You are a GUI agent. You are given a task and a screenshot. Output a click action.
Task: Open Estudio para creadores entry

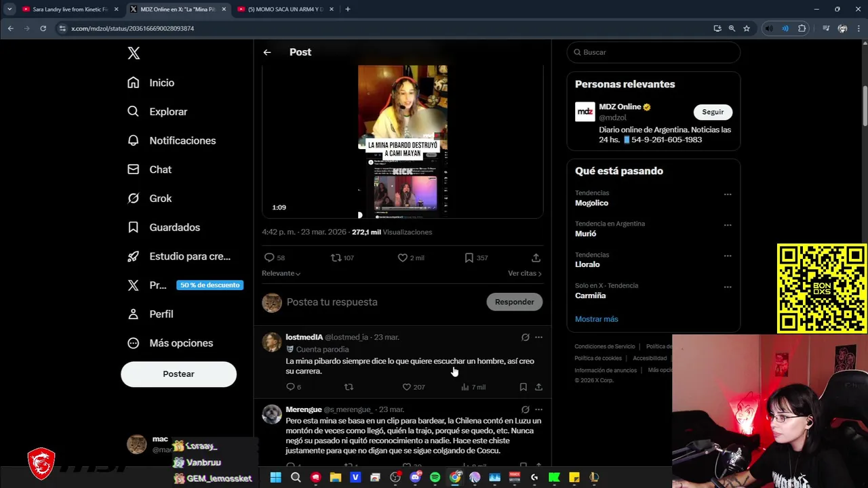[x=179, y=256]
